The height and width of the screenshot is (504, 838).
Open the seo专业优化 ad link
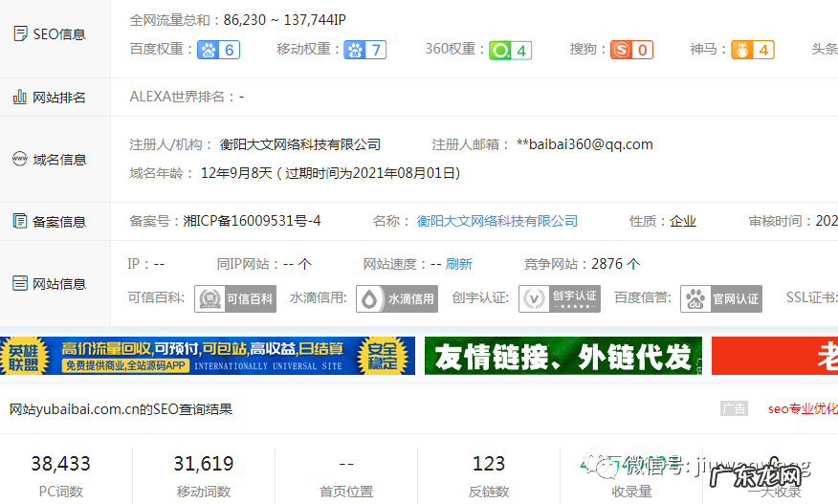(x=803, y=409)
